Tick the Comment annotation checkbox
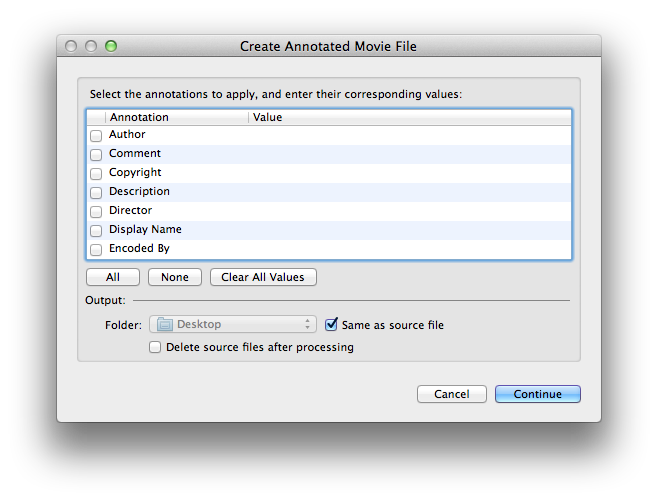Image resolution: width=658 pixels, height=501 pixels. pos(96,154)
